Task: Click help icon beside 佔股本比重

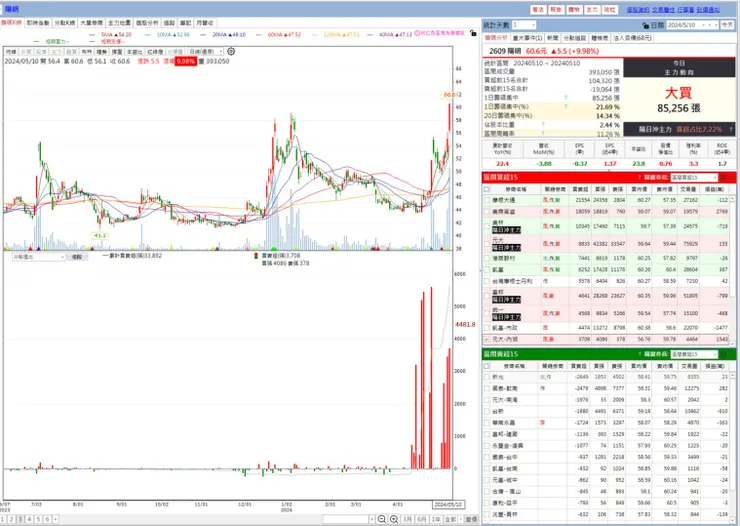Action: [x=543, y=125]
